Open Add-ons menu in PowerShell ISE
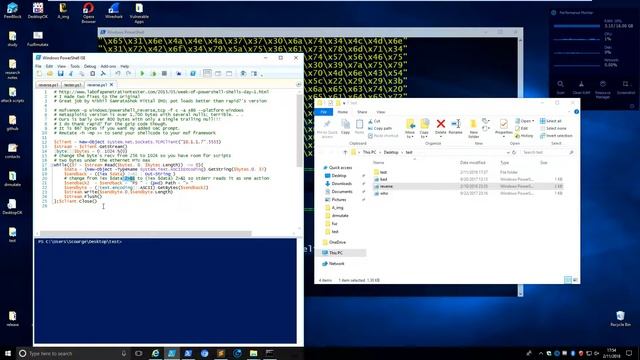The height and width of the screenshot is (360, 640). [x=108, y=66]
